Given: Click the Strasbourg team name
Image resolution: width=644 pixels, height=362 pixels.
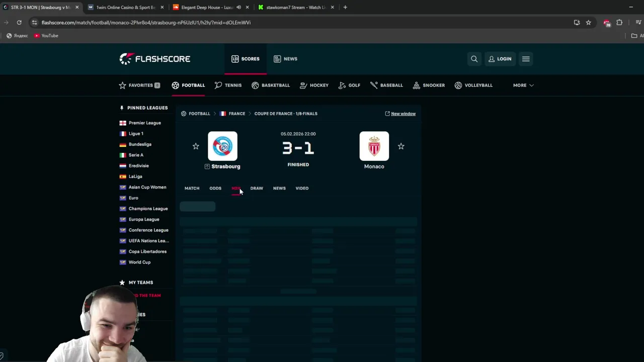Looking at the screenshot, I should click(226, 166).
